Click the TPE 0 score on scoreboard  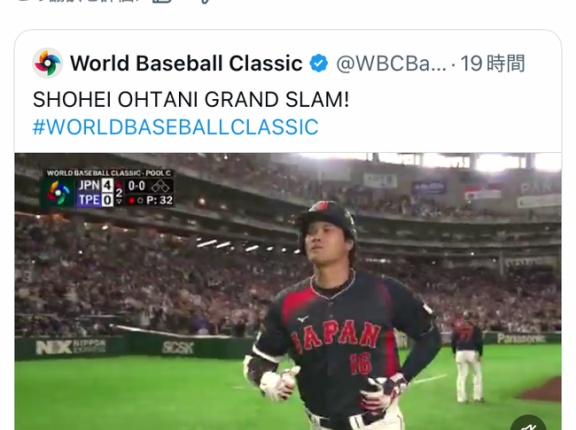95,200
